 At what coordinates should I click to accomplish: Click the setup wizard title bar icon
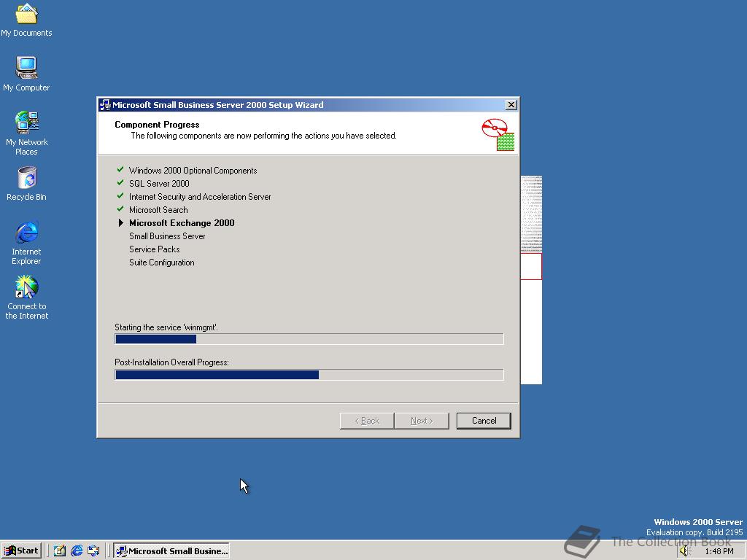point(105,105)
